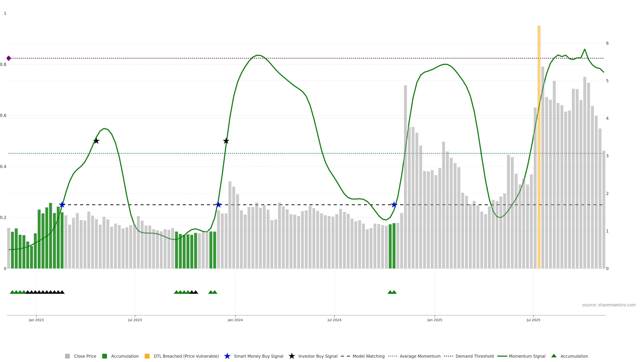Viewport: 644px width, 362px height.
Task: Click the black Investor Buy star near Jan 2024
Action: (226, 141)
